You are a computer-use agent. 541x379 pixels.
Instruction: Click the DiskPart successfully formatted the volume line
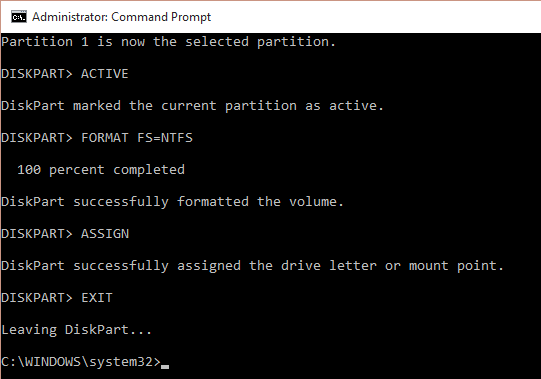click(172, 202)
